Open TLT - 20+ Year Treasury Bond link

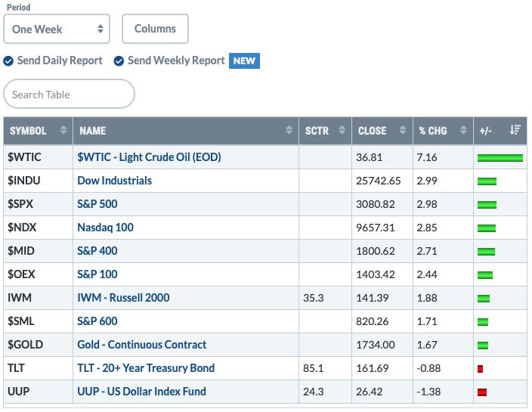[x=146, y=368]
